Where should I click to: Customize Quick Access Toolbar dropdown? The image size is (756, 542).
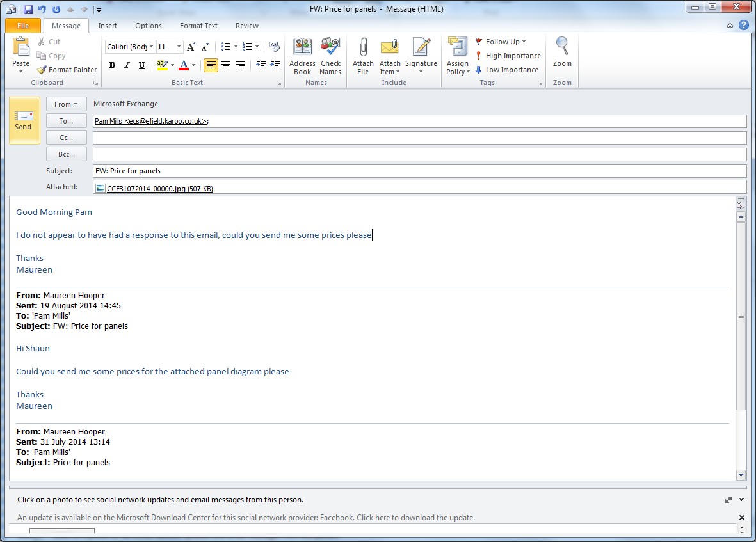[99, 10]
